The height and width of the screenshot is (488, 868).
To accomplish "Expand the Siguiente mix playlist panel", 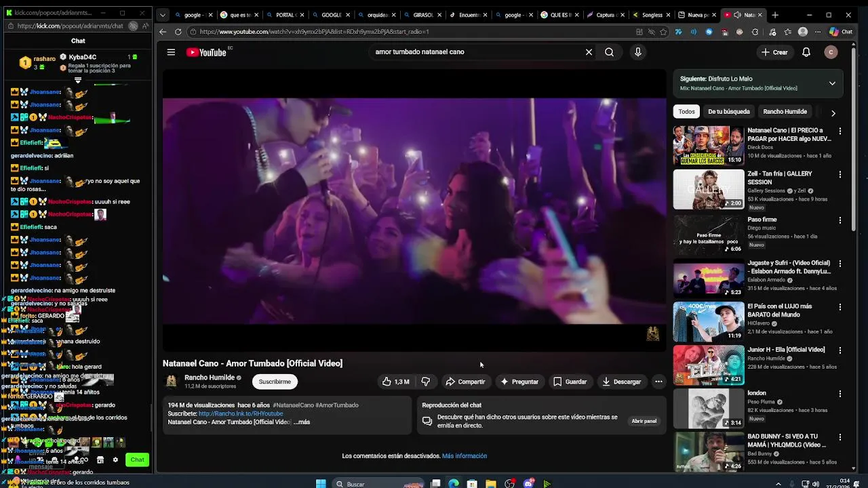I will pos(832,83).
